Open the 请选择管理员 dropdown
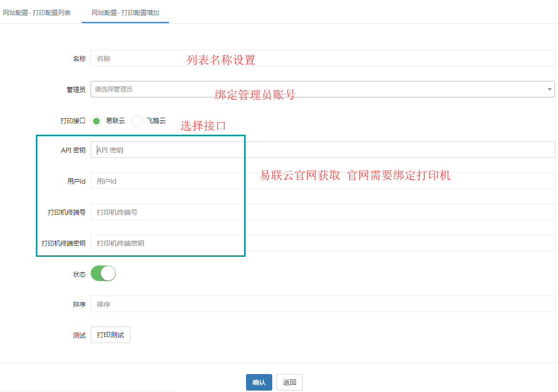This screenshot has height=392, width=558. 323,89
